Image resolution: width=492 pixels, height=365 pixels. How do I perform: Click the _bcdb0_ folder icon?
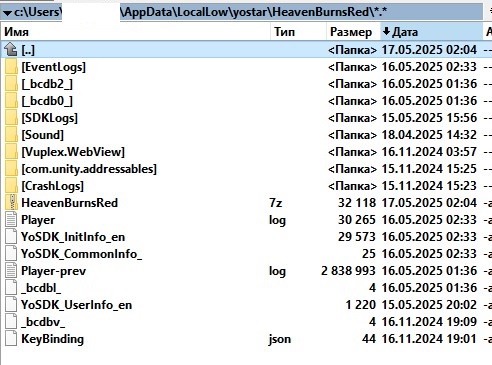pyautogui.click(x=11, y=101)
